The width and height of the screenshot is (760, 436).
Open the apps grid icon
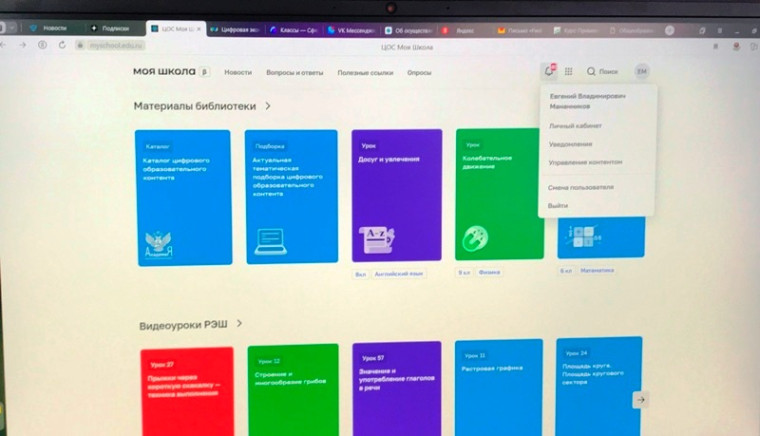pos(569,72)
